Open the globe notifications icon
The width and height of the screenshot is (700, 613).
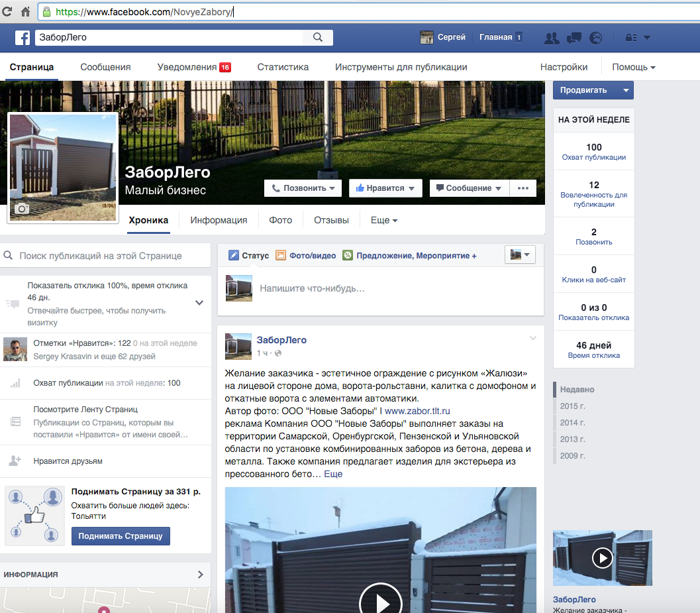[596, 38]
